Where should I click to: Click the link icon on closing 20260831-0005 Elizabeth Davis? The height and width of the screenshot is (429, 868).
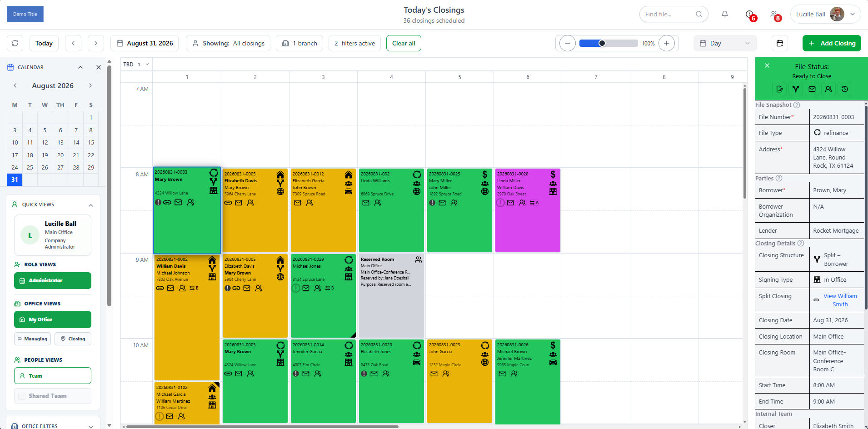pyautogui.click(x=228, y=203)
